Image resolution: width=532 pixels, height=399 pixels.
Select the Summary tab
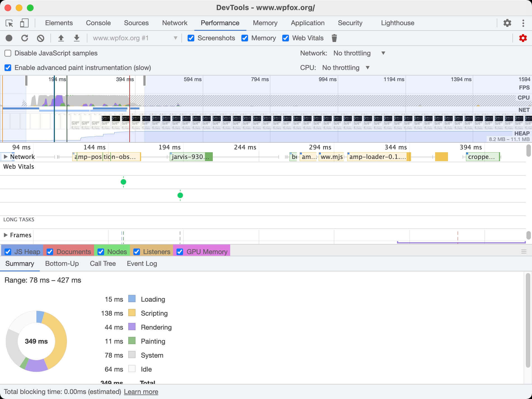click(20, 264)
